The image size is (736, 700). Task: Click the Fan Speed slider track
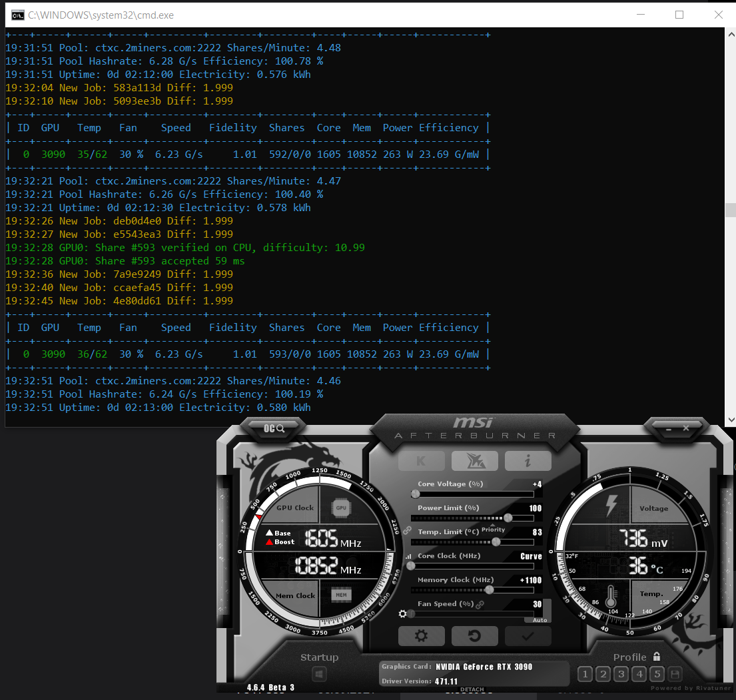[x=472, y=613]
